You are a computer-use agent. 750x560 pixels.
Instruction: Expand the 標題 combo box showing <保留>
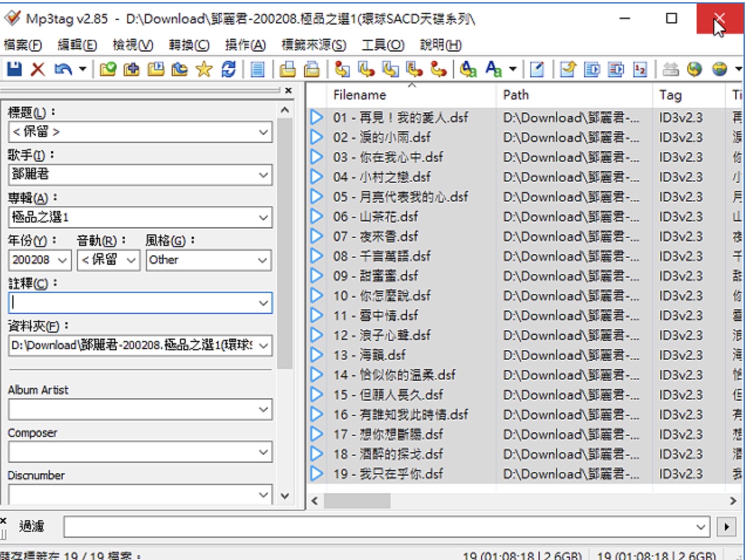point(263,132)
